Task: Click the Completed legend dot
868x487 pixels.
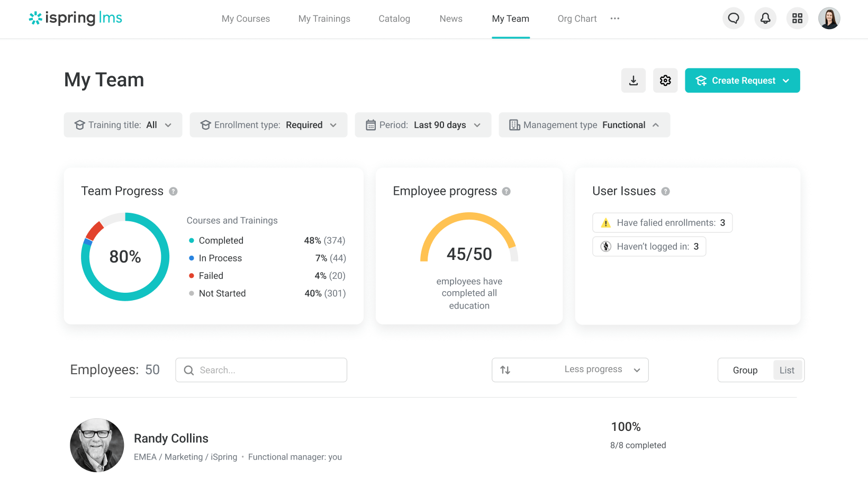Action: [x=192, y=240]
